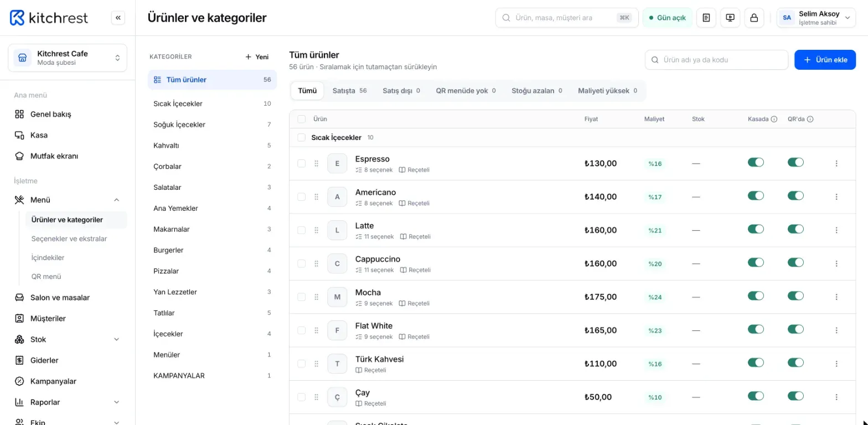Image resolution: width=868 pixels, height=425 pixels.
Task: Select the Sıcak İçecekler group checkbox
Action: click(302, 137)
